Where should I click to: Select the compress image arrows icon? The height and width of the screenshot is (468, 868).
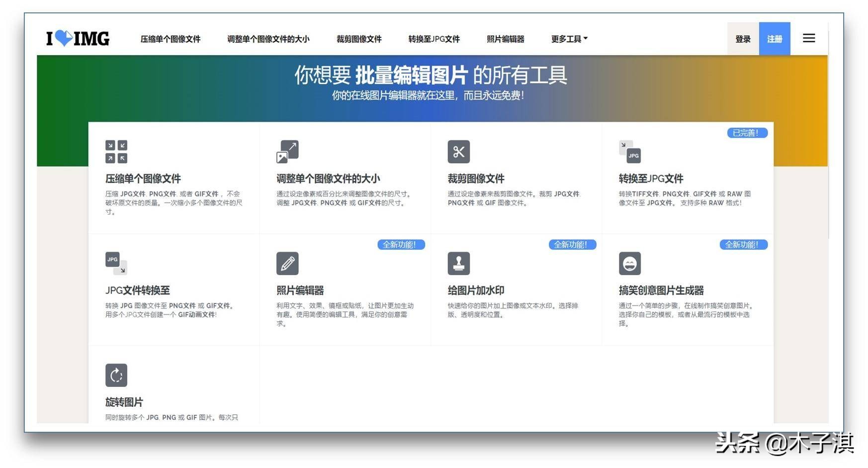pyautogui.click(x=115, y=152)
